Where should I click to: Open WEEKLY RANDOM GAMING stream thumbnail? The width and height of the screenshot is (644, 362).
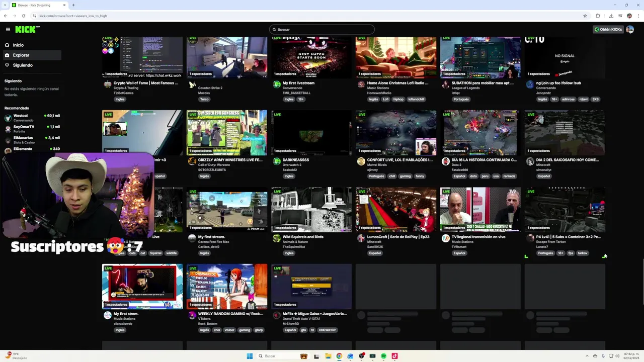227,287
